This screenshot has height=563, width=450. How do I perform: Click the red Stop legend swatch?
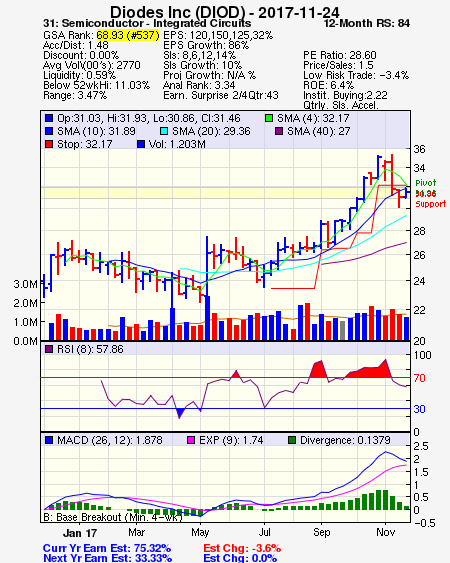49,144
